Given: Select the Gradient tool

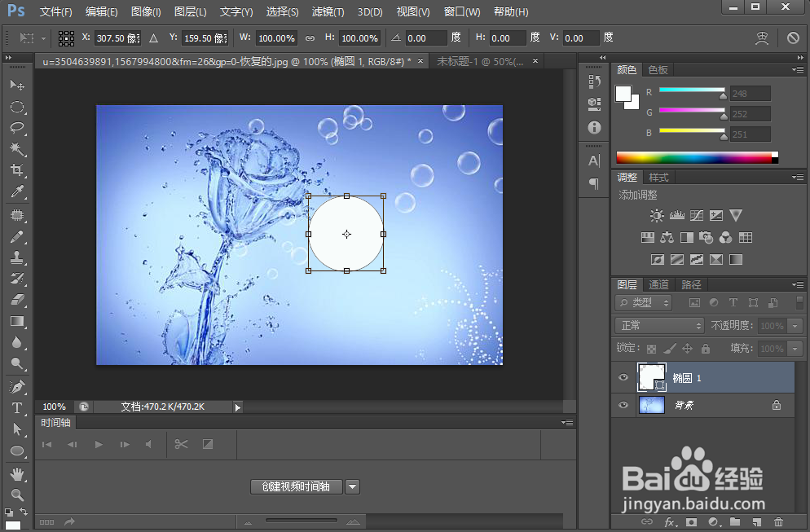Looking at the screenshot, I should pyautogui.click(x=17, y=321).
